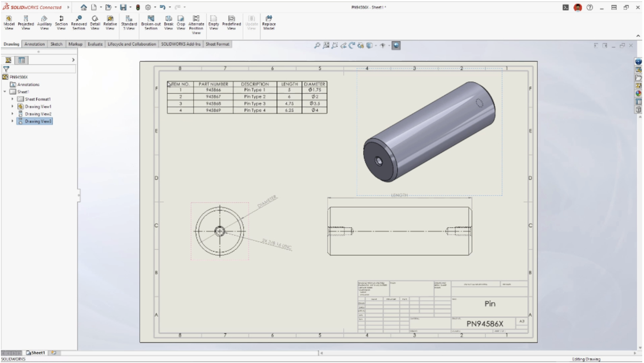Image resolution: width=644 pixels, height=363 pixels.
Task: Expand the Drawing View2 node
Action: 12,114
